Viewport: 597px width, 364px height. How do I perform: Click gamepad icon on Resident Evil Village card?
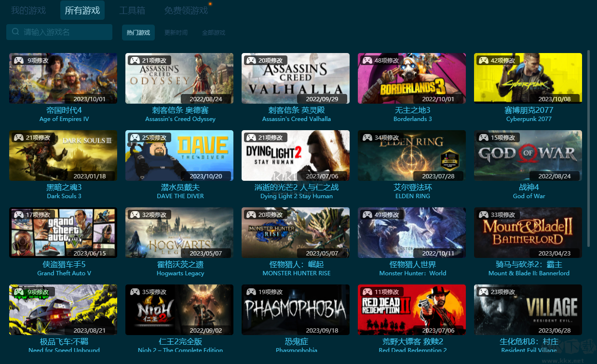483,292
